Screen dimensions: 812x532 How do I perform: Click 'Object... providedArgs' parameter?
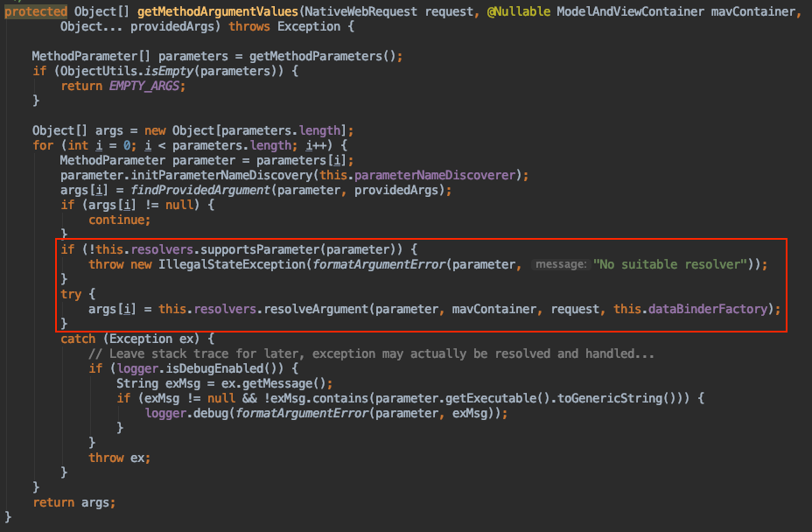tap(136, 26)
